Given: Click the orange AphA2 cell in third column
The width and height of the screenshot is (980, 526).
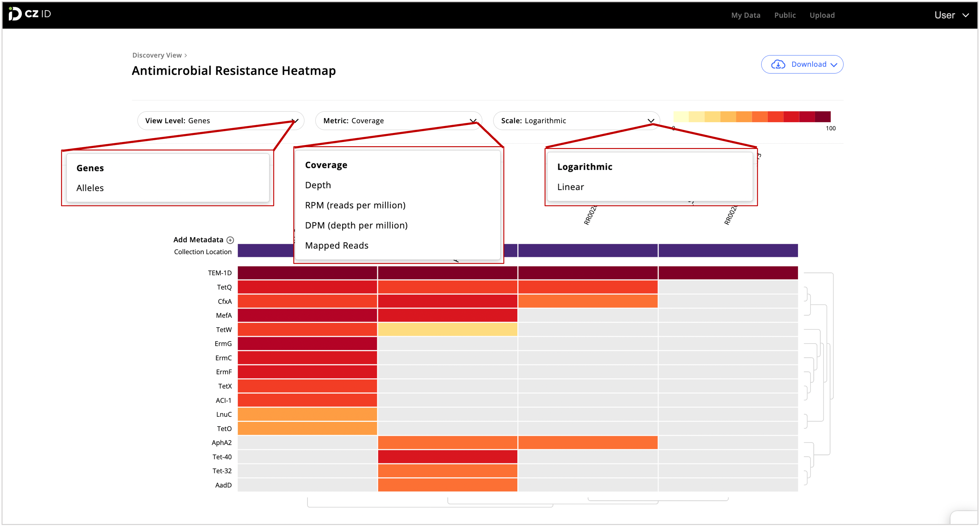Looking at the screenshot, I should pyautogui.click(x=588, y=443).
